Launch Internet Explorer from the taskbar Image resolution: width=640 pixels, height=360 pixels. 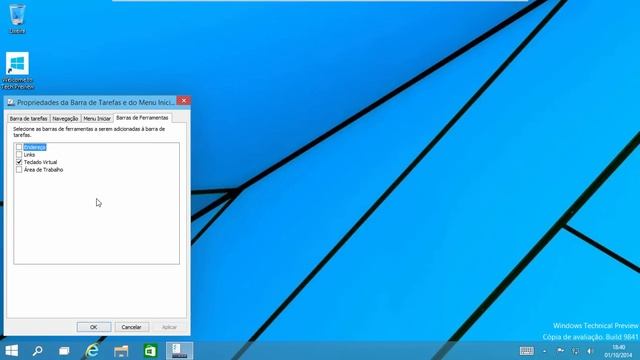point(93,351)
